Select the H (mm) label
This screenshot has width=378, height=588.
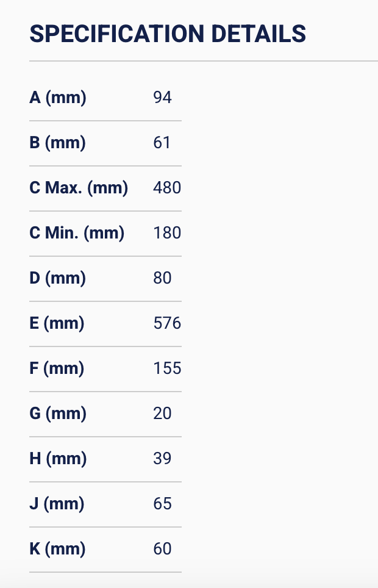click(58, 459)
